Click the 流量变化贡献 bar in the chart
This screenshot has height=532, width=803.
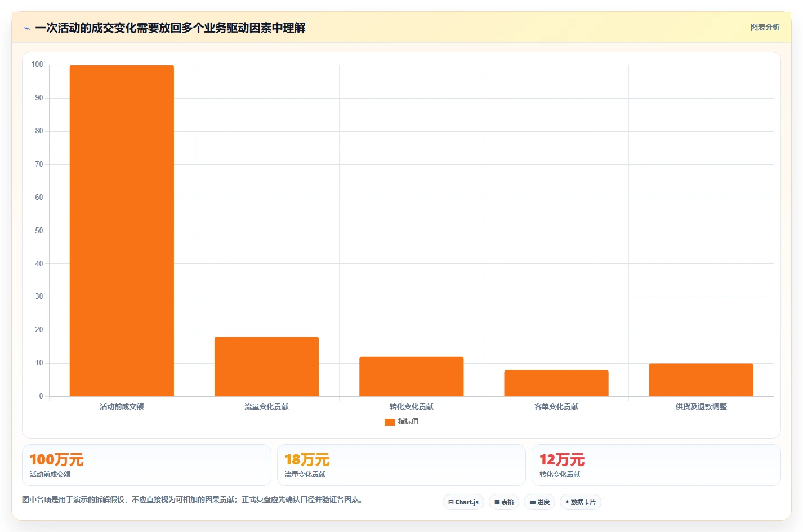266,366
